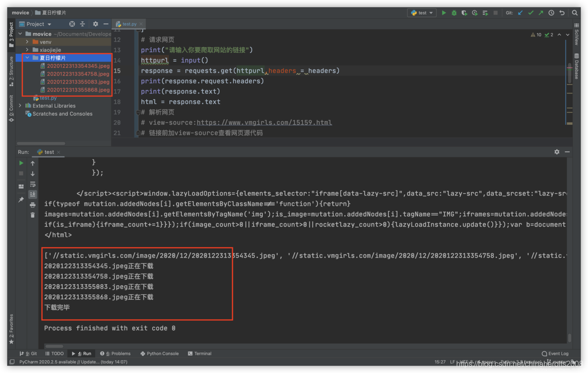Click the warnings count indicator 10
This screenshot has width=588, height=373.
536,35
